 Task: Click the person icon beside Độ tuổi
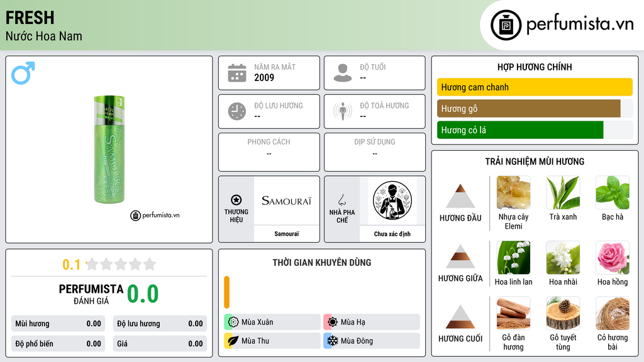343,73
